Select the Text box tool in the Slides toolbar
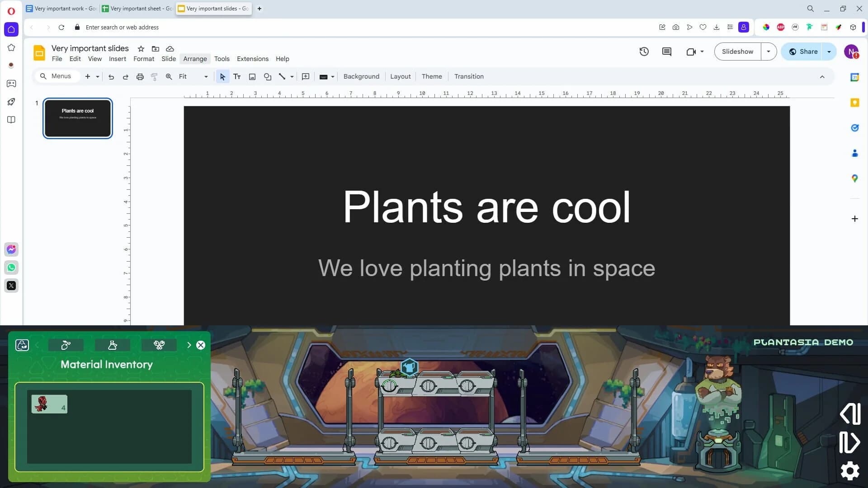 (x=237, y=76)
